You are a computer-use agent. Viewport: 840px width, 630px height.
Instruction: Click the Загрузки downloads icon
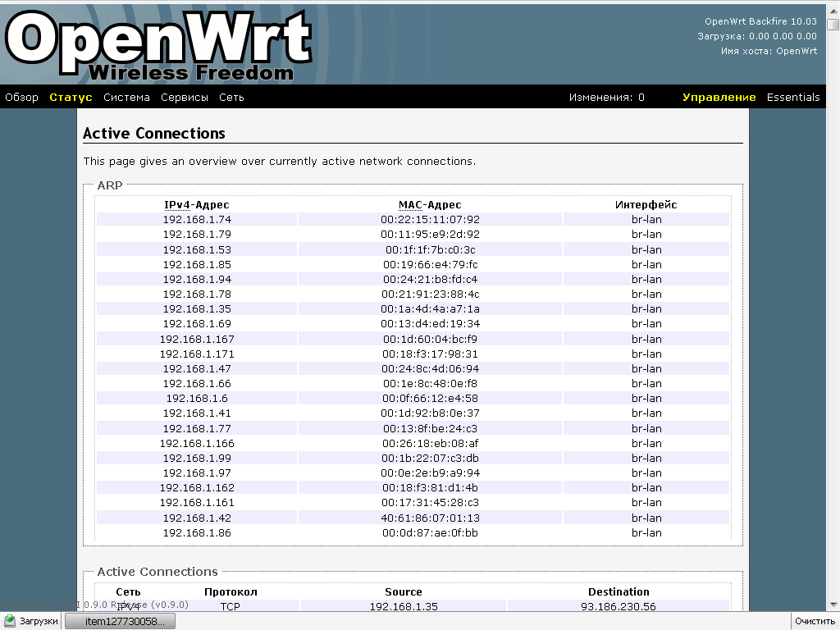11,621
